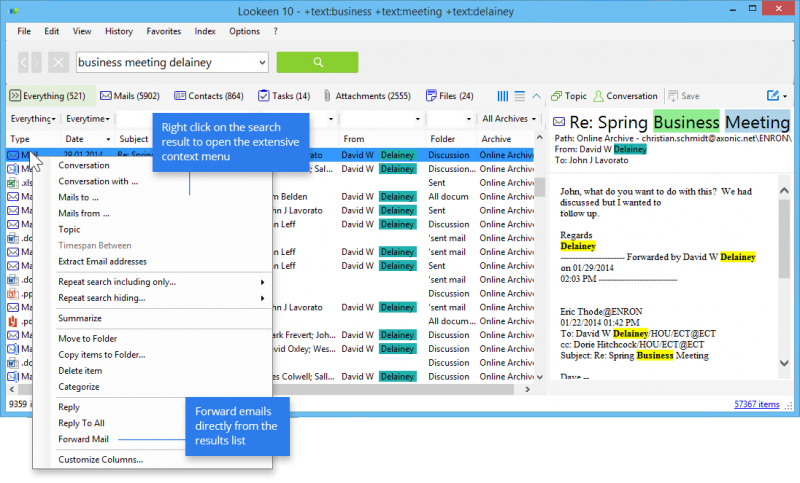Select Customize Columns... in the context menu
The height and width of the screenshot is (483, 800).
[x=101, y=460]
